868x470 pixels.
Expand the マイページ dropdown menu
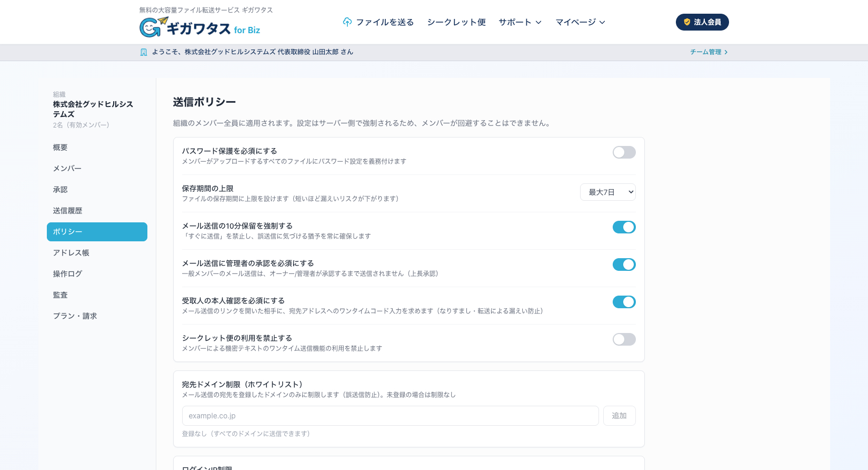coord(580,22)
